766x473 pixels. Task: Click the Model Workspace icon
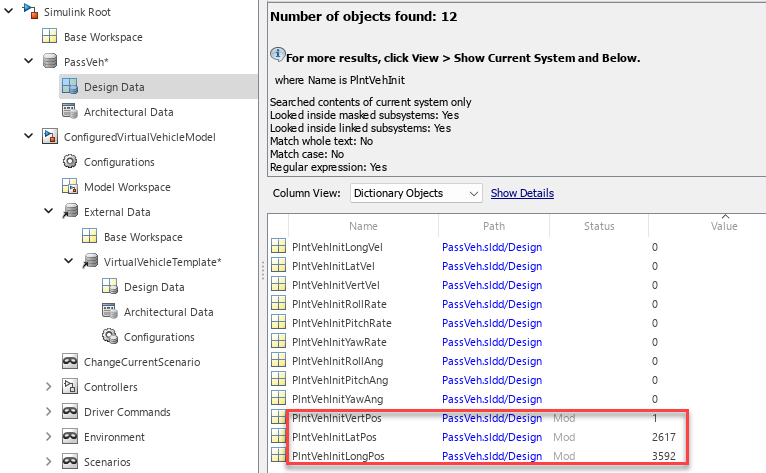pos(69,187)
